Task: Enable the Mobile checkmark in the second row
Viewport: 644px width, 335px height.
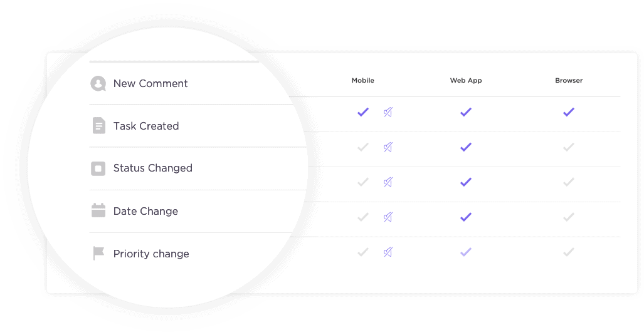Action: point(363,147)
